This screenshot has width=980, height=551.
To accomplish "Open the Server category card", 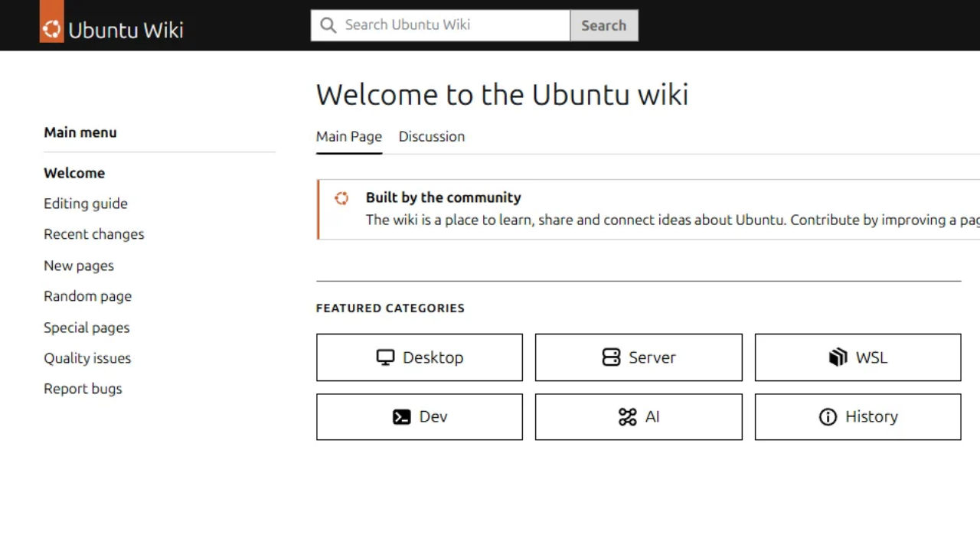I will pyautogui.click(x=639, y=357).
